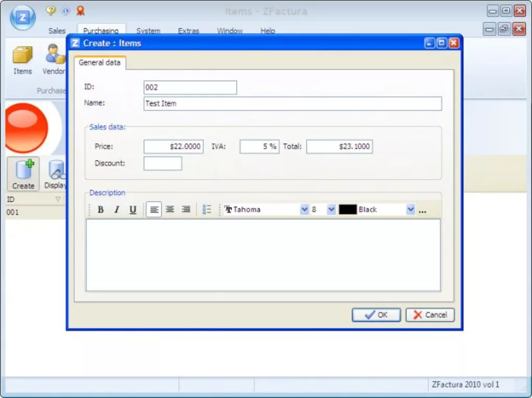
Task: Toggle Italic text formatting
Action: click(117, 209)
